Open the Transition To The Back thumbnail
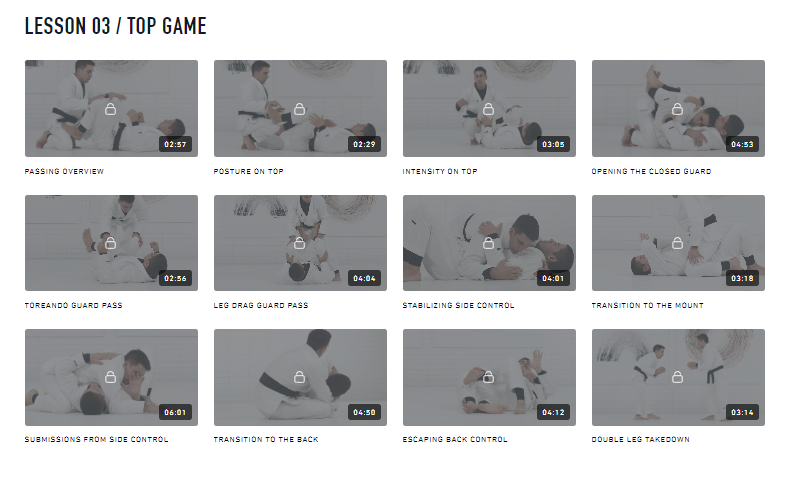 point(300,378)
